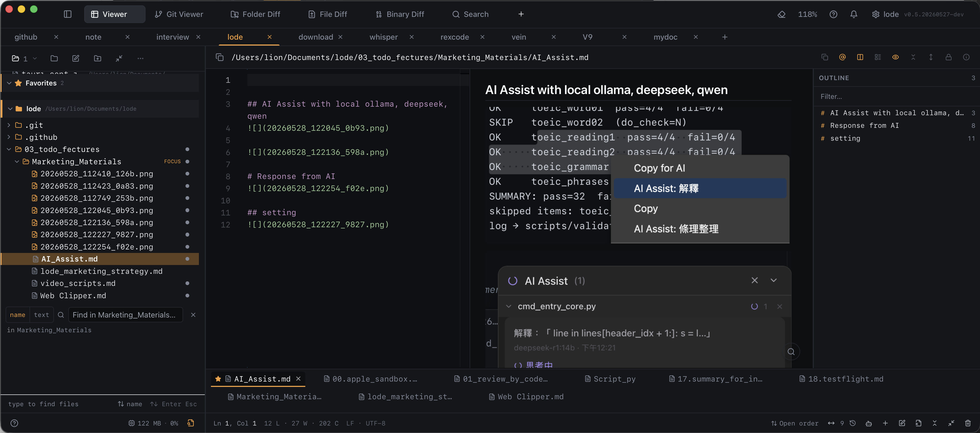Open 18.testflight.md bottom tab
The height and width of the screenshot is (433, 980).
click(841, 379)
